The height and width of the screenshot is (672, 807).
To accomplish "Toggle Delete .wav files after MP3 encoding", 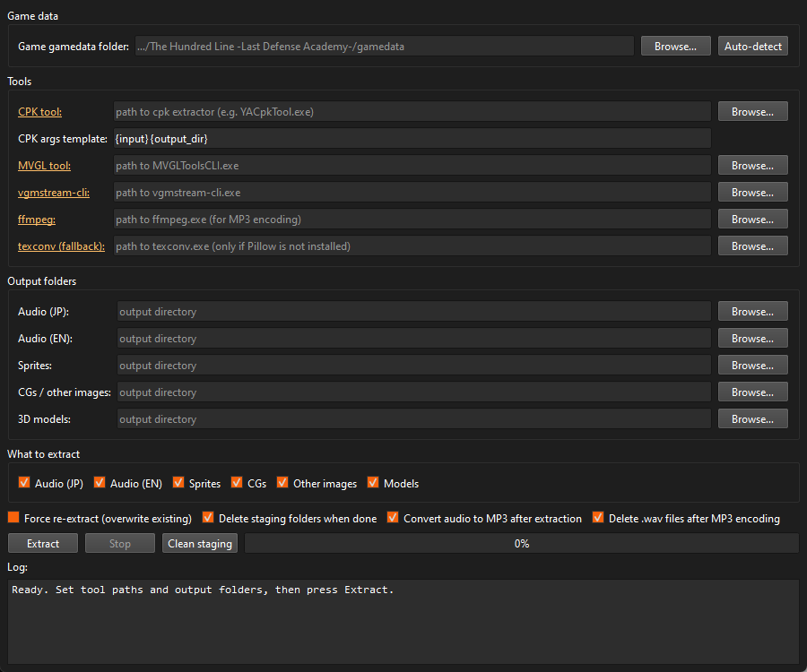I will coord(598,517).
